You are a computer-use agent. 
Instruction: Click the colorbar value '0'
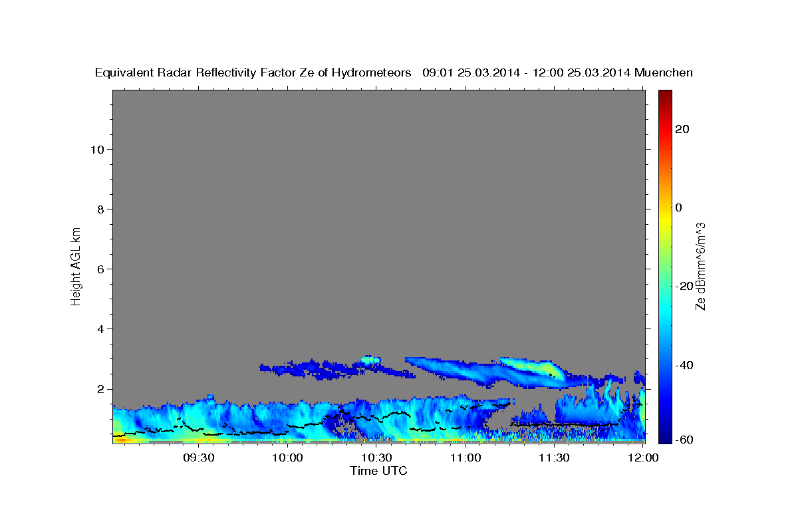[x=679, y=207]
